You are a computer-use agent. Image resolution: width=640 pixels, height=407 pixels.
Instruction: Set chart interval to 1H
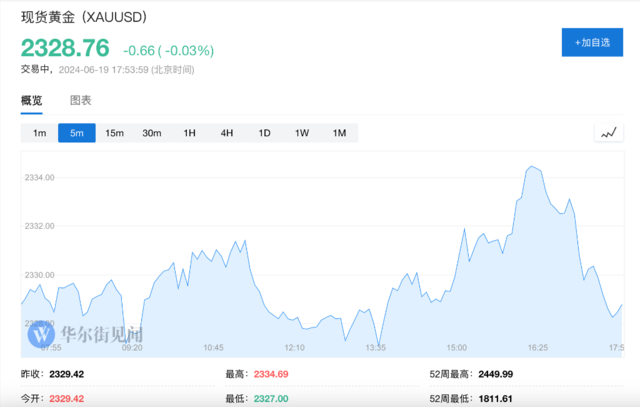[x=189, y=133]
